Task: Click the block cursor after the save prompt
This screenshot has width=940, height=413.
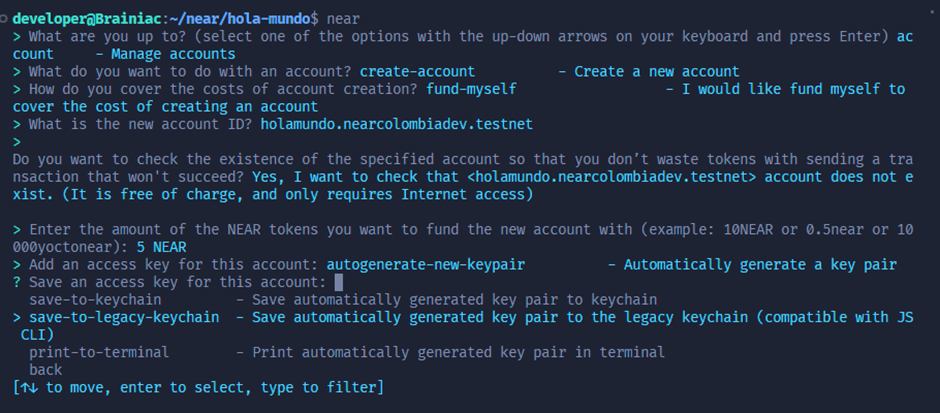Action: point(338,283)
